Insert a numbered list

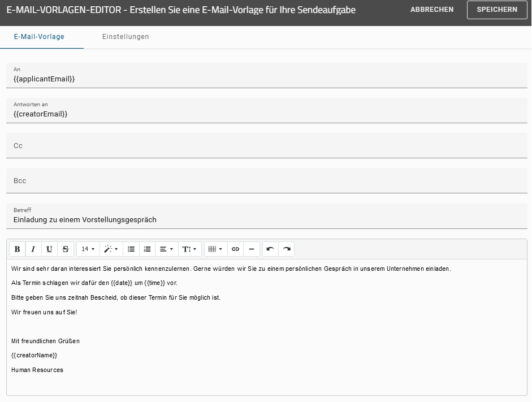point(147,249)
